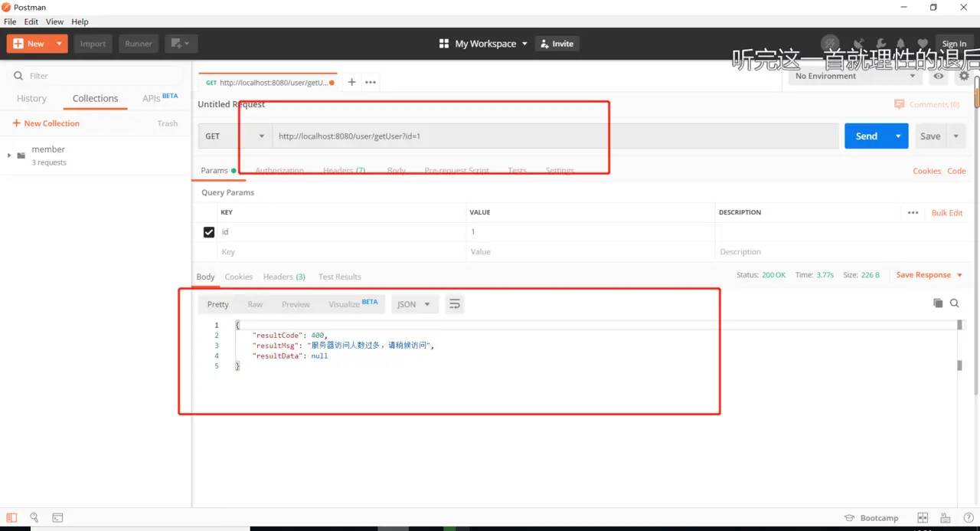Open the search icon in response body
The width and height of the screenshot is (980, 531).
[x=955, y=303]
